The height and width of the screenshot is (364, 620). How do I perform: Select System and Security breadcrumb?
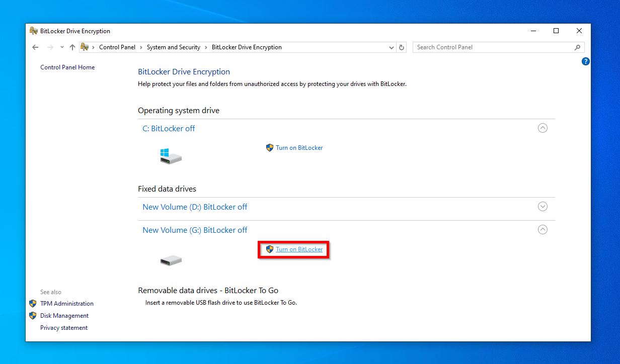pyautogui.click(x=174, y=47)
